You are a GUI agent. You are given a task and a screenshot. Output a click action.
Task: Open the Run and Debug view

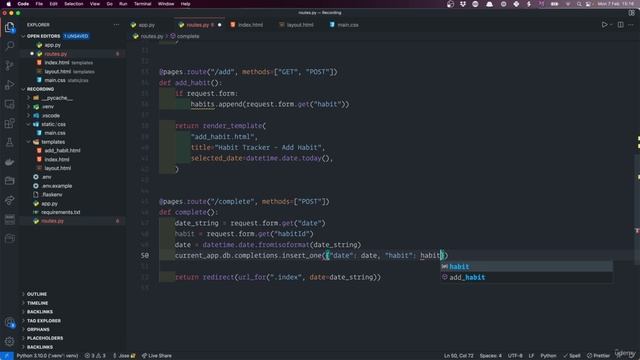9,85
